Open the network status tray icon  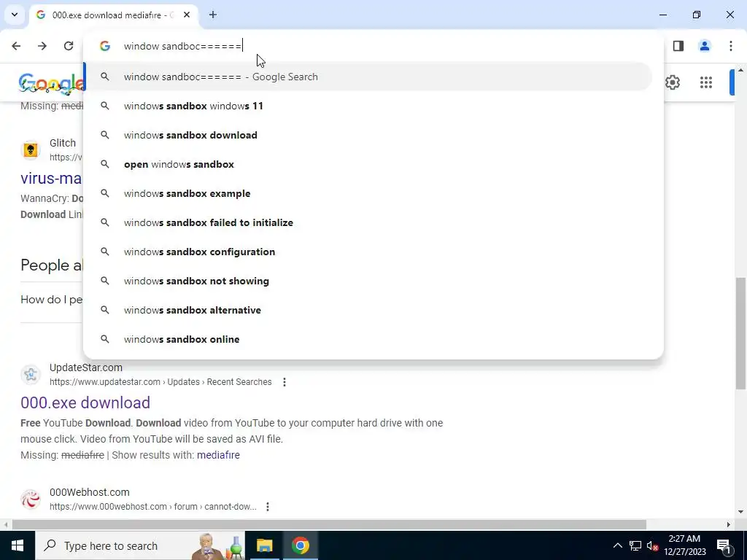(635, 545)
